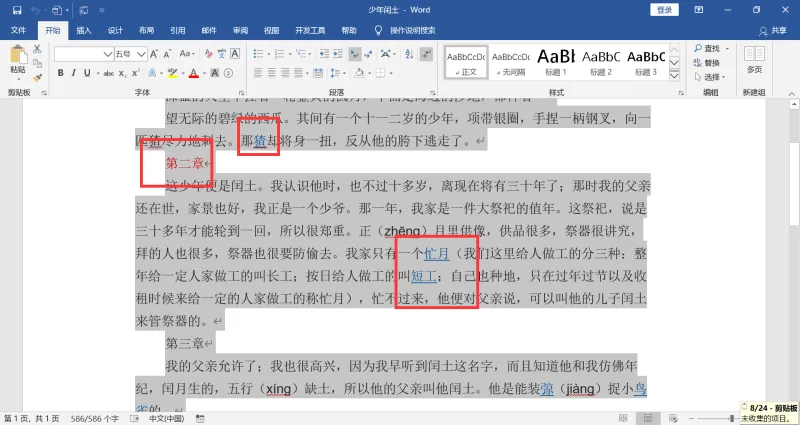Image resolution: width=800 pixels, height=425 pixels.
Task: Click the Decrease Indent icon
Action: pos(324,54)
